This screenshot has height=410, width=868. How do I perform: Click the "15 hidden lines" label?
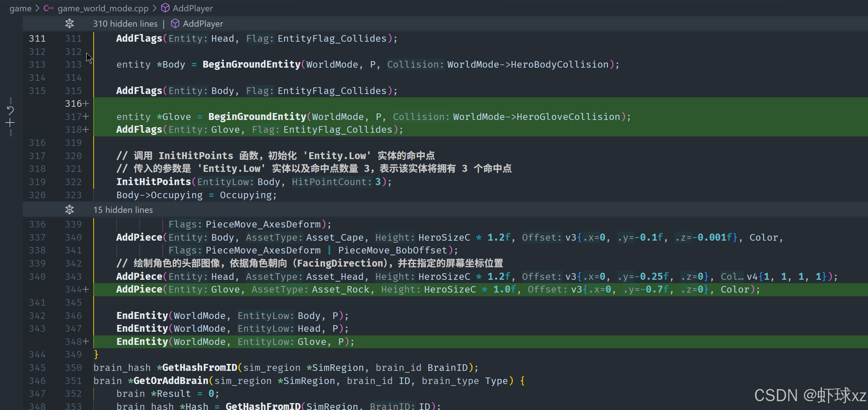(x=123, y=210)
